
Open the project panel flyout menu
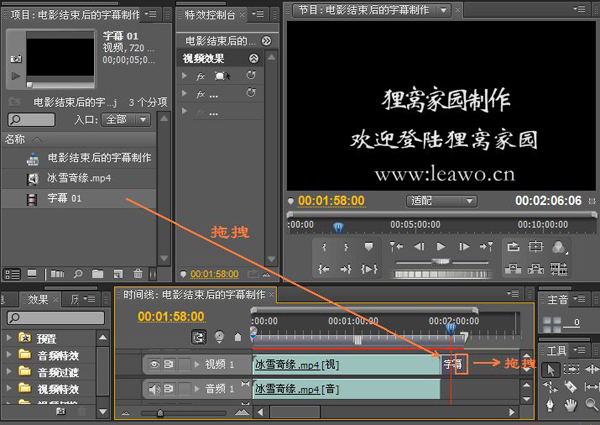pos(150,15)
